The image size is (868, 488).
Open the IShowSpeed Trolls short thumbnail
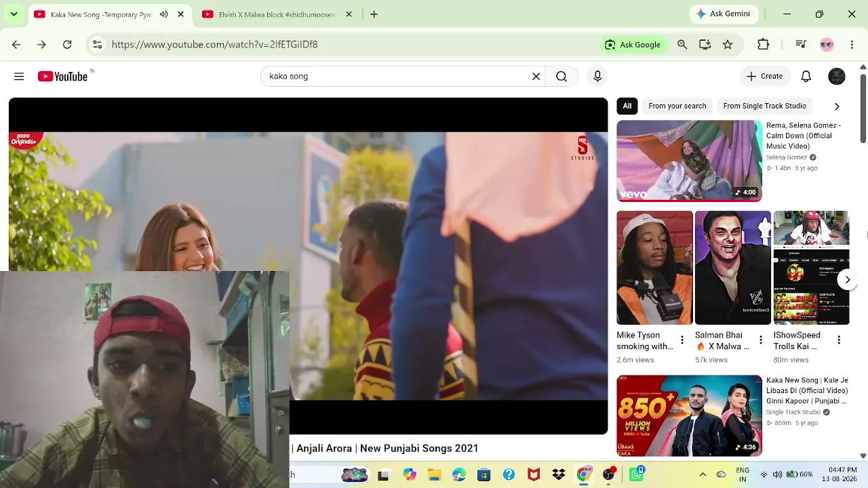[x=811, y=268]
